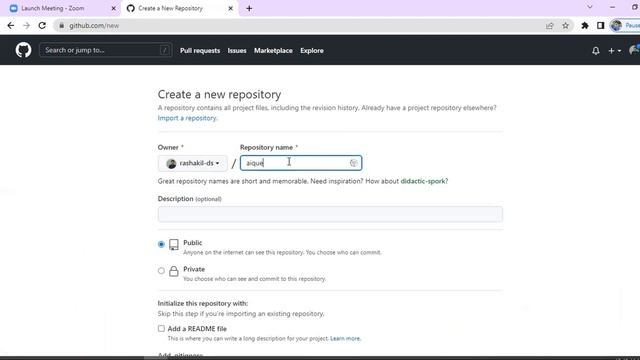This screenshot has height=360, width=640.
Task: Focus the Repository name field
Action: 301,163
